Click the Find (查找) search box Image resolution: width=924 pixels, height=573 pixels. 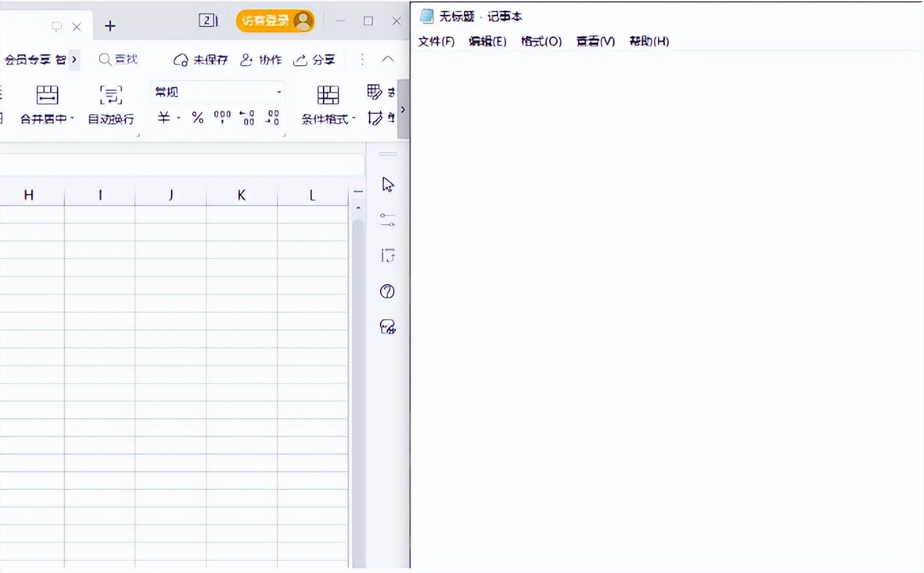click(119, 60)
